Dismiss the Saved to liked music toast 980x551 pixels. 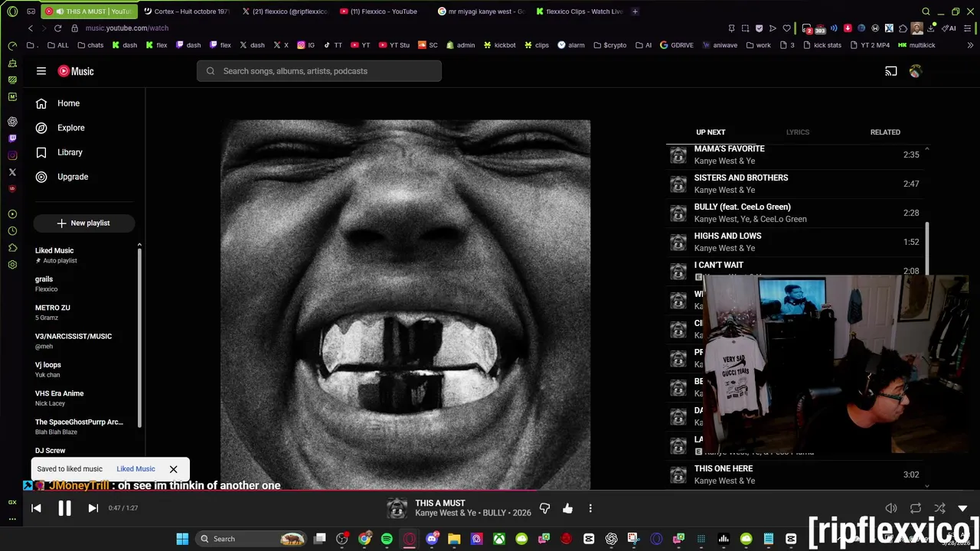click(173, 469)
